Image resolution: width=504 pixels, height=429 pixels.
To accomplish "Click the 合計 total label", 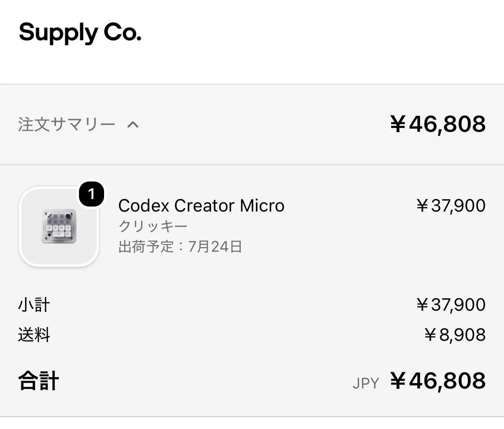I will (38, 381).
